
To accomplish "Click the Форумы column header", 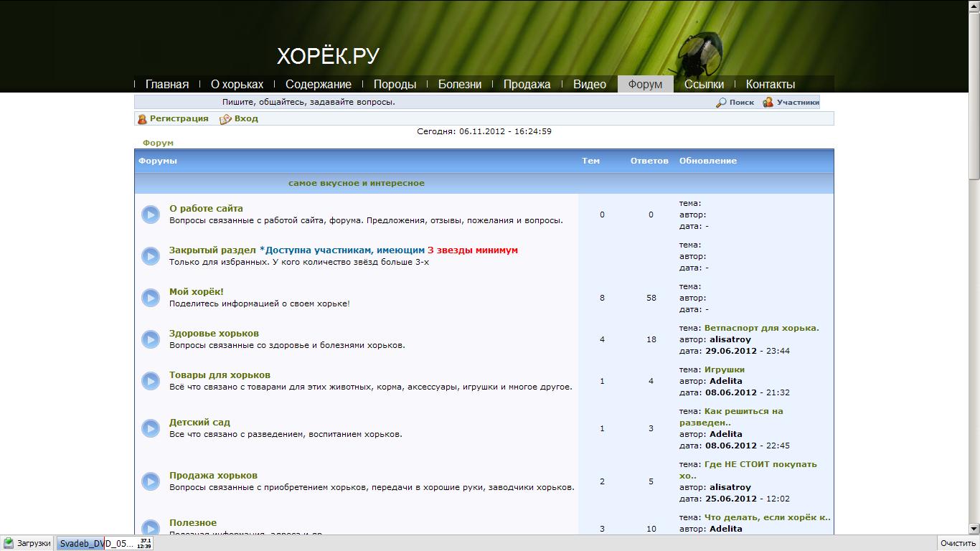I will pyautogui.click(x=158, y=161).
